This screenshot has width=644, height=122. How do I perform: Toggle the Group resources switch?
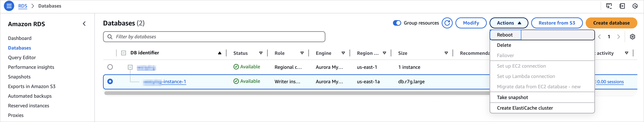[397, 23]
